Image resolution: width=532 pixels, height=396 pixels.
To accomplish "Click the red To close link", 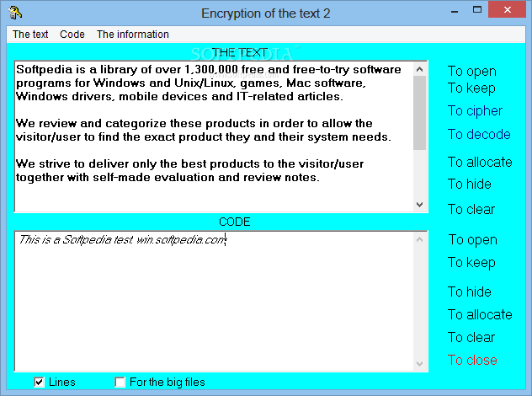I will 472,360.
